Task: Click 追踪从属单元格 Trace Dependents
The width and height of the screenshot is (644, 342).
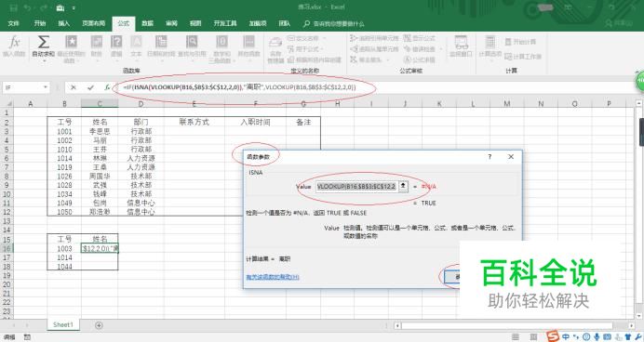Action: point(374,49)
